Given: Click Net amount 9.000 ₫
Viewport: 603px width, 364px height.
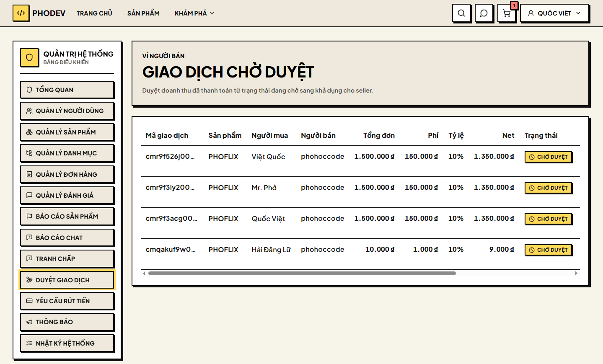Looking at the screenshot, I should coord(502,249).
